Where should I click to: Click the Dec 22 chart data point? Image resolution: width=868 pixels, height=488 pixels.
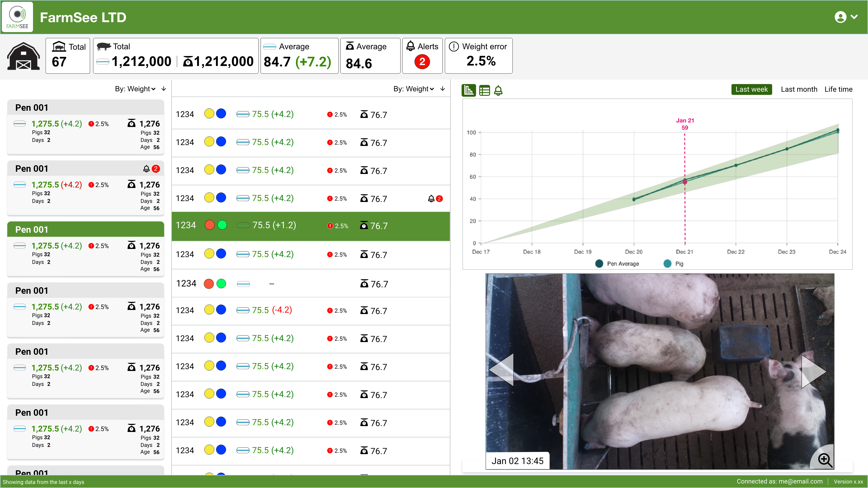[x=736, y=165]
